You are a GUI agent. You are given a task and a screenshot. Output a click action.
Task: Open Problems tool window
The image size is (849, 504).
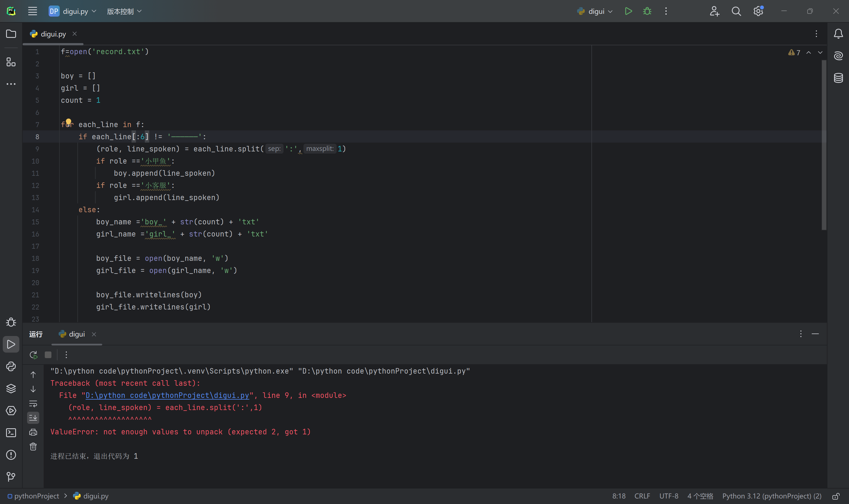11,455
